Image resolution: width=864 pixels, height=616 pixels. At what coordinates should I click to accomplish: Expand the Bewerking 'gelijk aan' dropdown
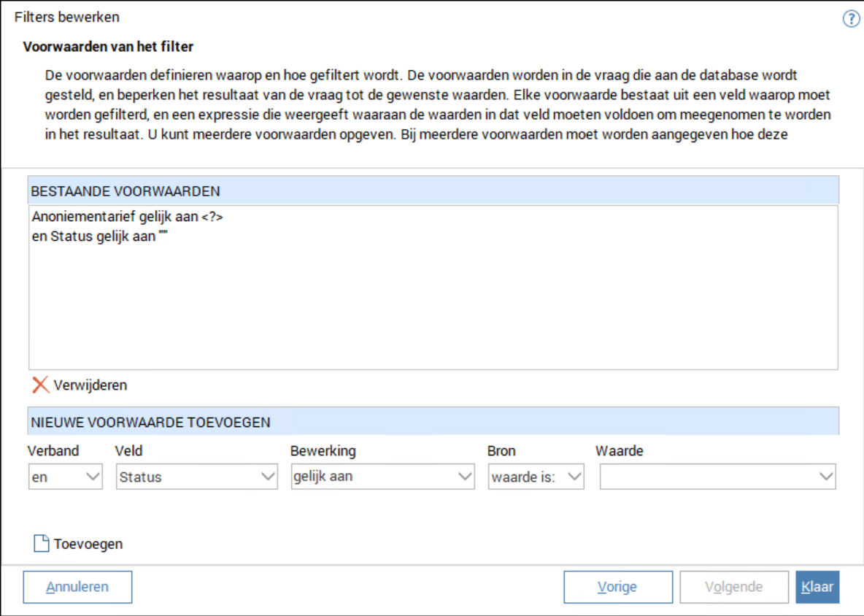(465, 477)
